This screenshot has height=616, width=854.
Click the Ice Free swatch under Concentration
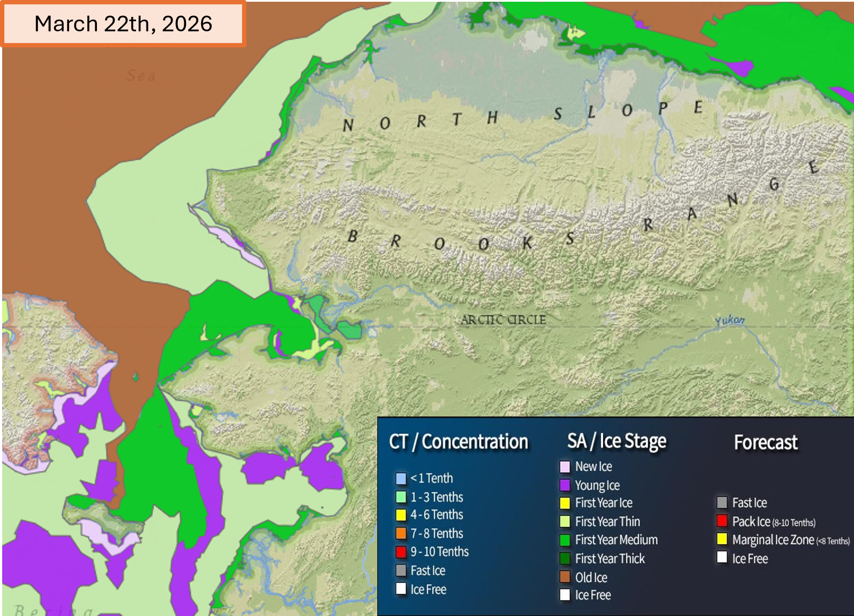point(401,589)
